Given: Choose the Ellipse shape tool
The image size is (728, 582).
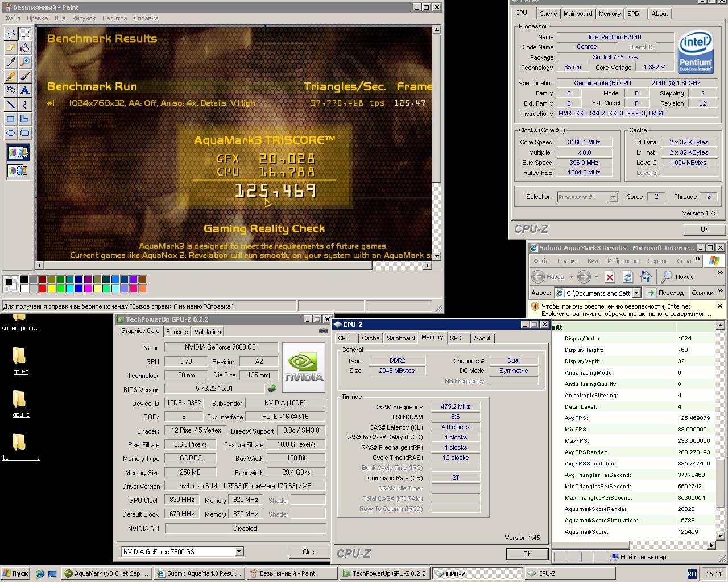Looking at the screenshot, I should [11, 133].
